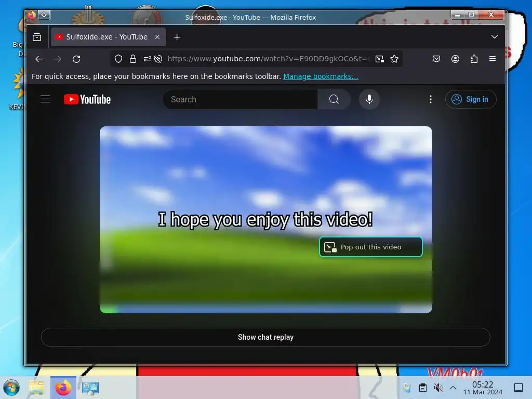Toggle muted volume tray icon
The height and width of the screenshot is (399, 532).
[x=438, y=388]
